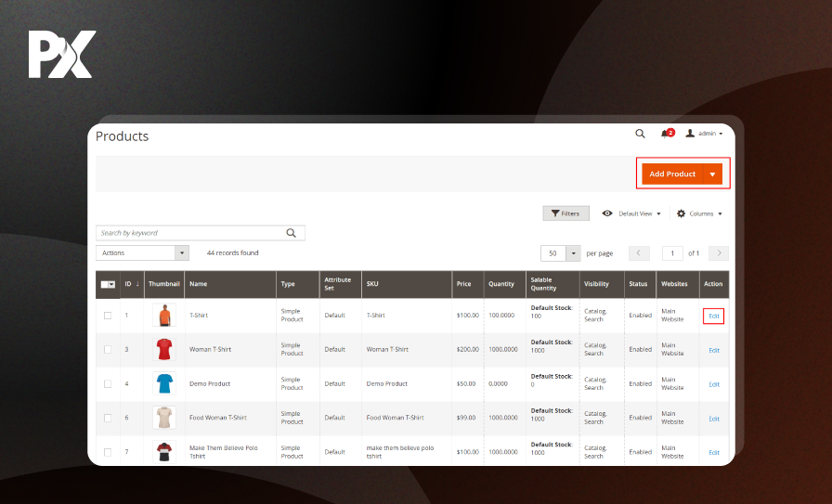This screenshot has height=504, width=832.
Task: Click Edit link for T-Shirt product
Action: 714,317
